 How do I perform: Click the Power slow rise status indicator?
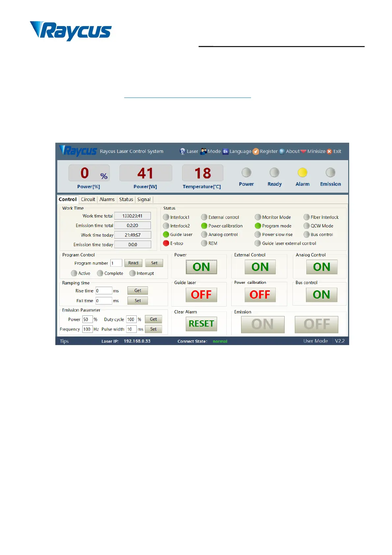pyautogui.click(x=258, y=234)
